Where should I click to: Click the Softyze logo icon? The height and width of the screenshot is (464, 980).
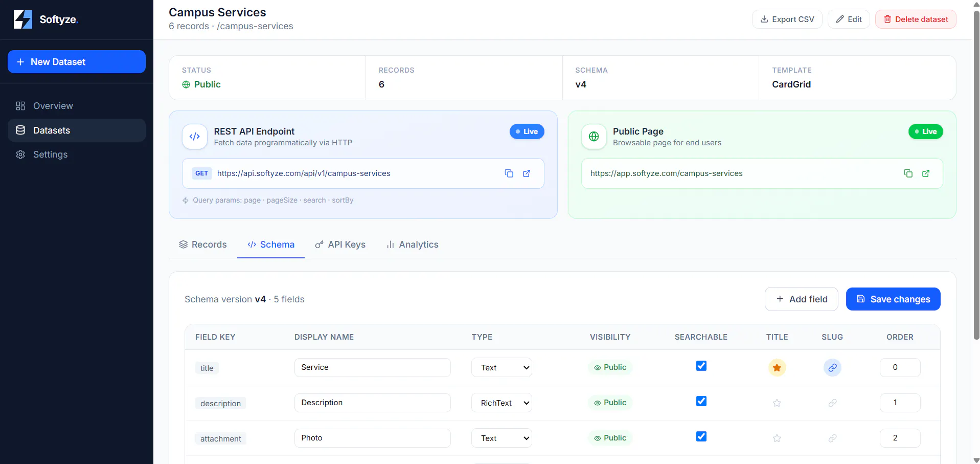point(23,19)
